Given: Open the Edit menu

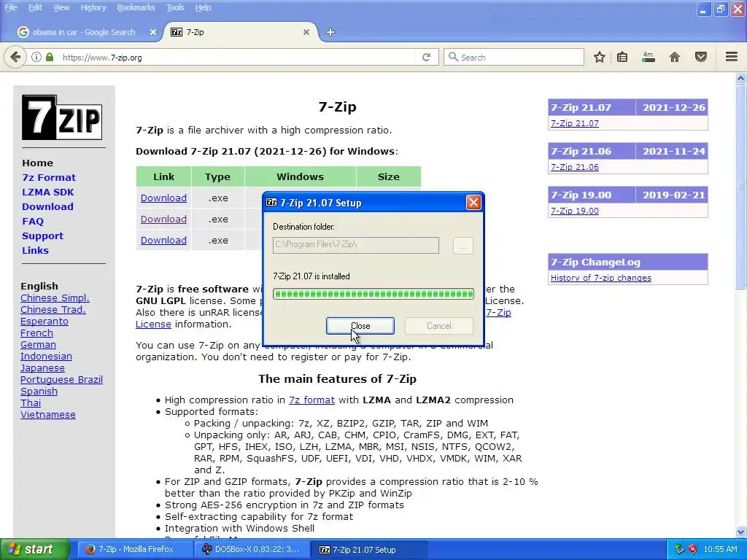Looking at the screenshot, I should (35, 7).
